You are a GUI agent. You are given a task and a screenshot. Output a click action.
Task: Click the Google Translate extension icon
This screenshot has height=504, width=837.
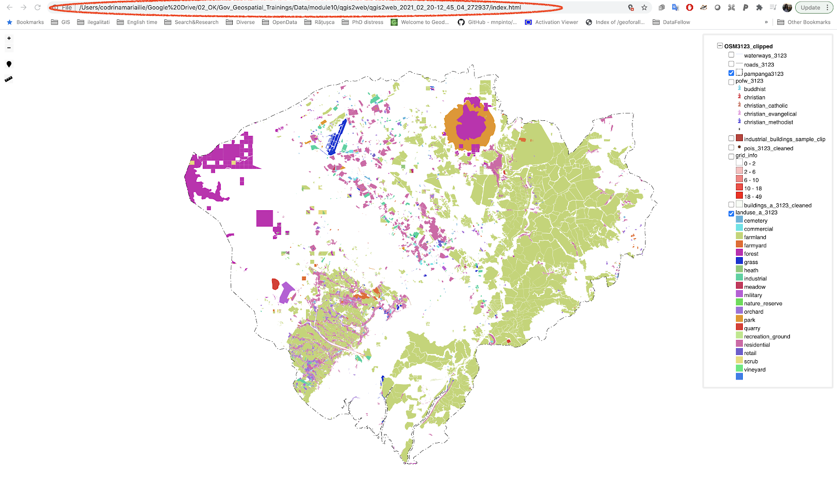click(x=675, y=8)
